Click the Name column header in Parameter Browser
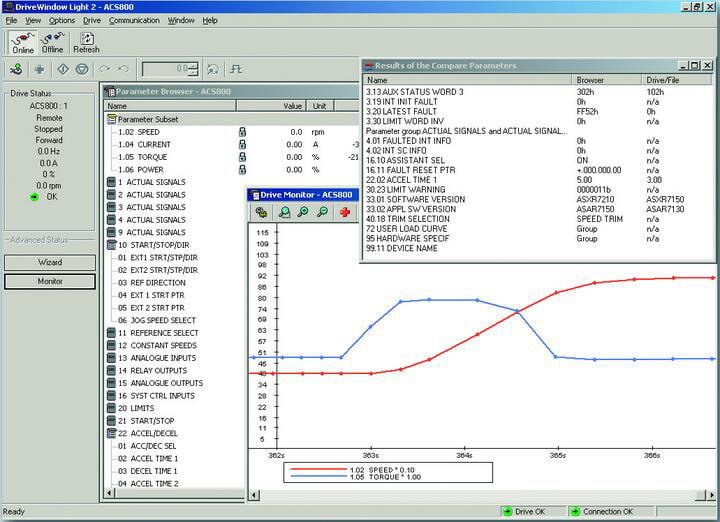The image size is (720, 522). click(170, 106)
